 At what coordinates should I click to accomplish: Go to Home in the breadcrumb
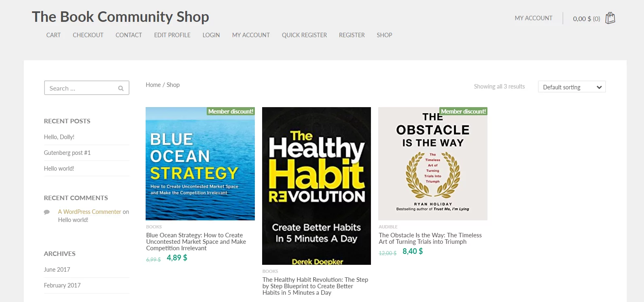(x=153, y=85)
